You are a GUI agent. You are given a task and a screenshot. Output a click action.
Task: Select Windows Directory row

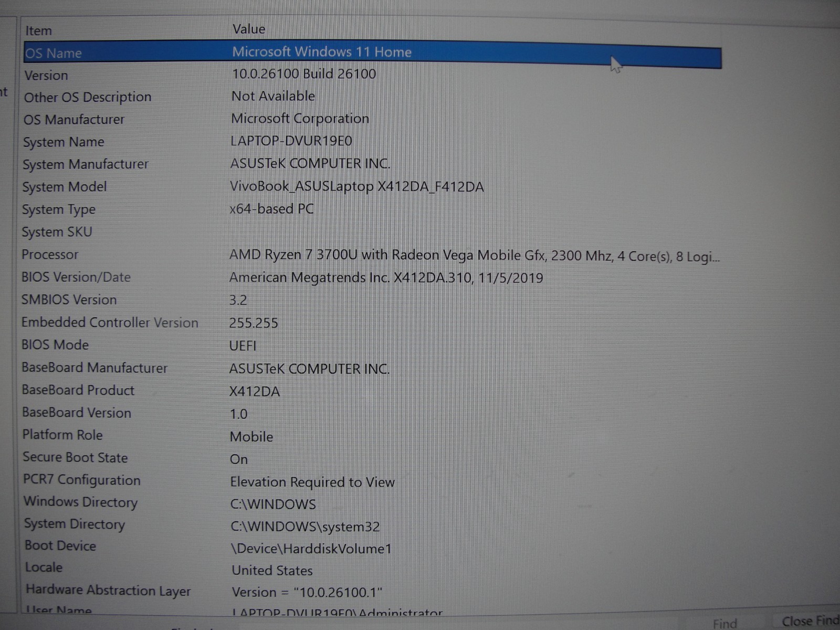(80, 502)
